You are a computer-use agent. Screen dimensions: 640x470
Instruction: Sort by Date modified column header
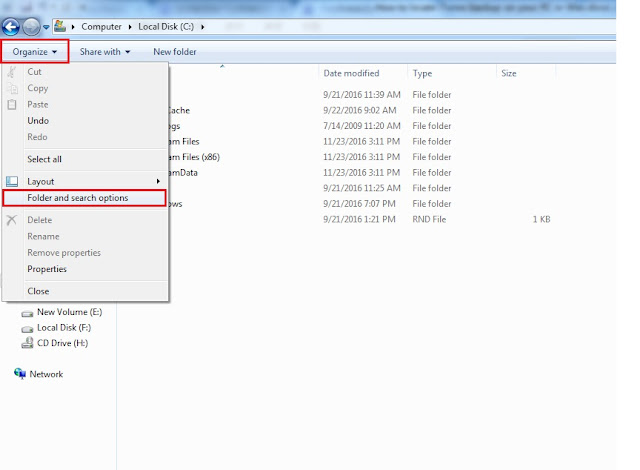tap(351, 73)
